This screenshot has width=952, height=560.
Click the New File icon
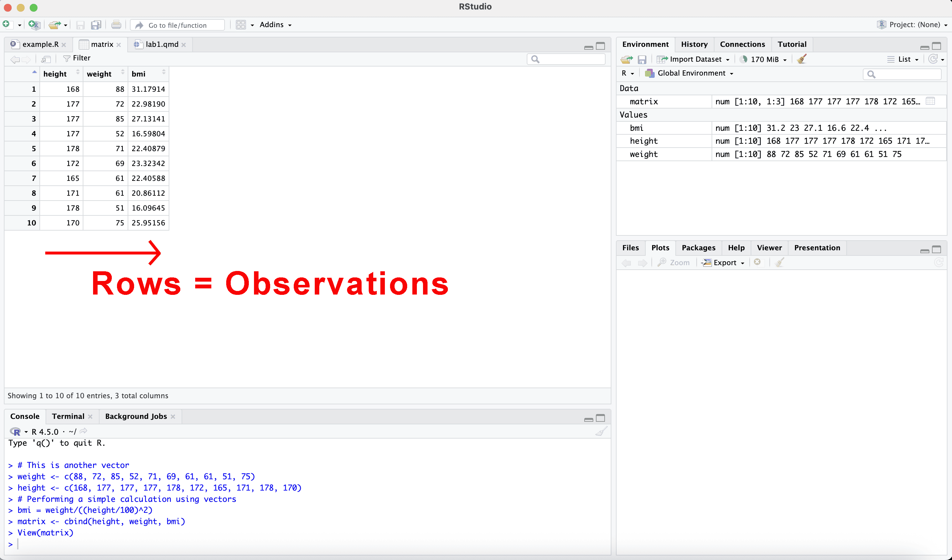pos(6,25)
